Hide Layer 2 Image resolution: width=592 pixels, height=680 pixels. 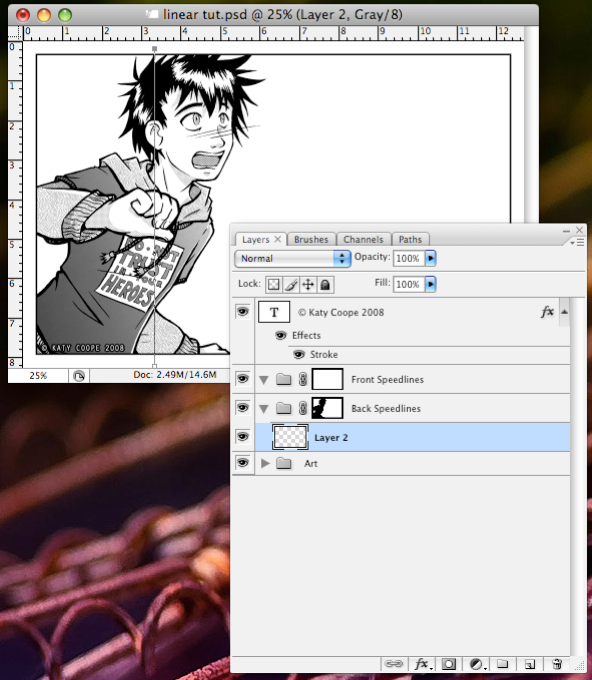[243, 436]
